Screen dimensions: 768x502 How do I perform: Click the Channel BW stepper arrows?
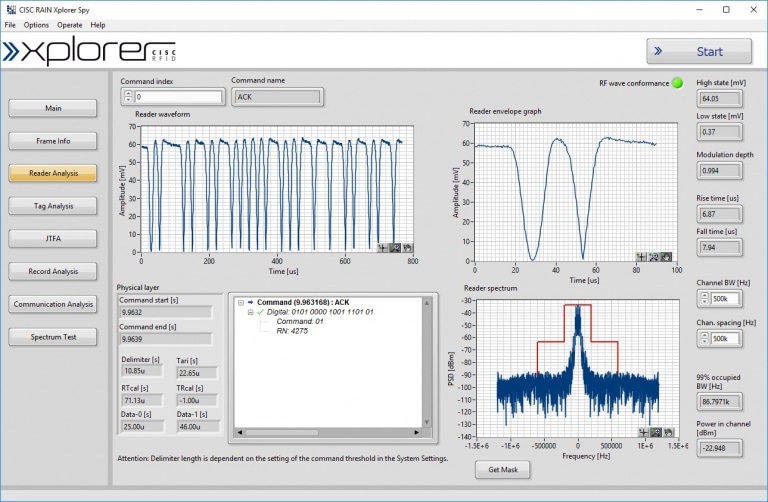704,298
